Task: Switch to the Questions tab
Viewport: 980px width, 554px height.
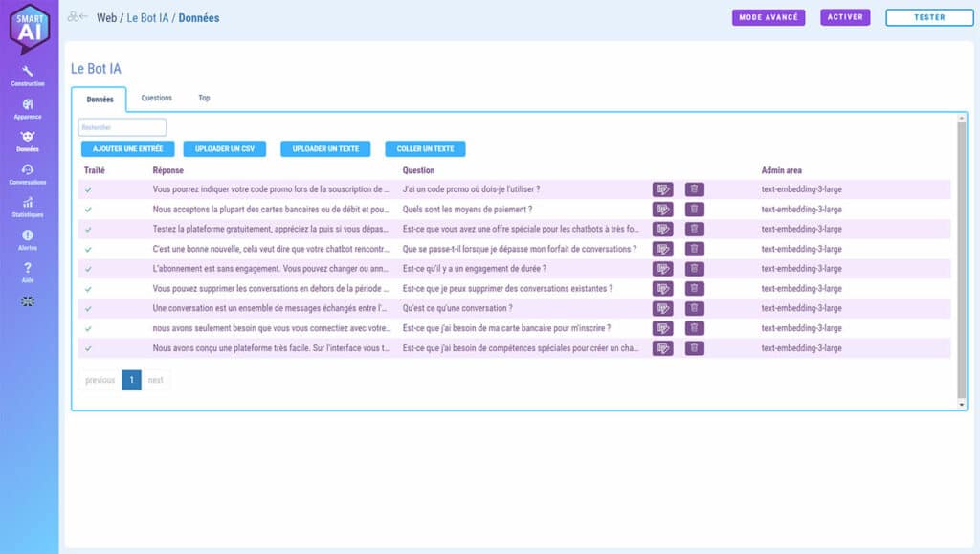Action: pos(156,98)
